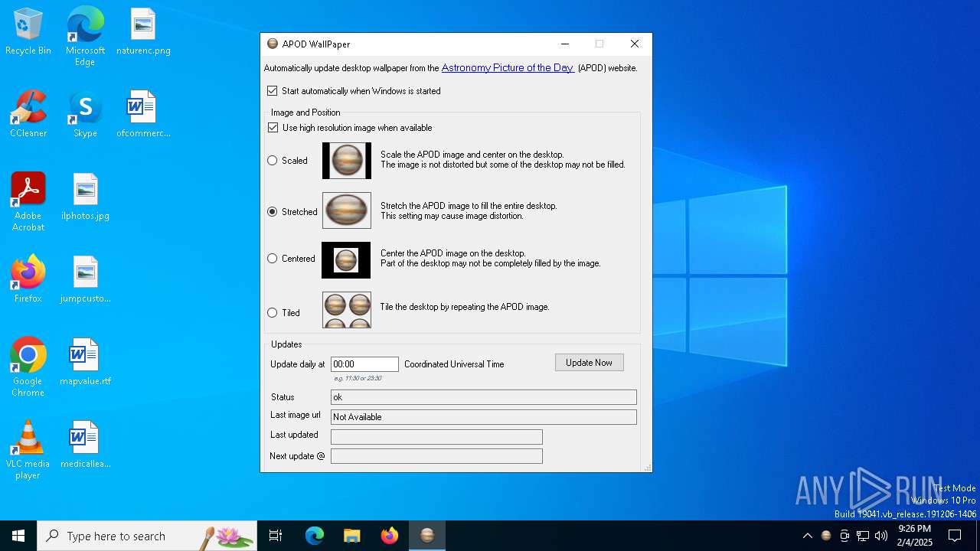Select the medicallea... Word document icon
Image resolution: width=980 pixels, height=551 pixels.
pos(85,445)
